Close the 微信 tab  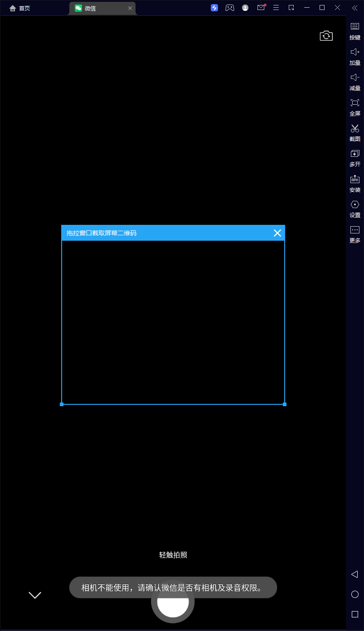pyautogui.click(x=130, y=8)
